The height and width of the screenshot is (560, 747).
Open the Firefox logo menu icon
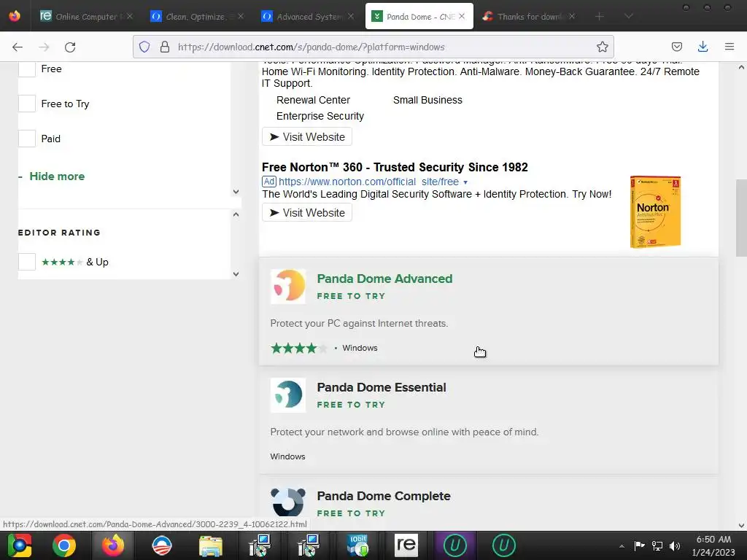(x=15, y=16)
